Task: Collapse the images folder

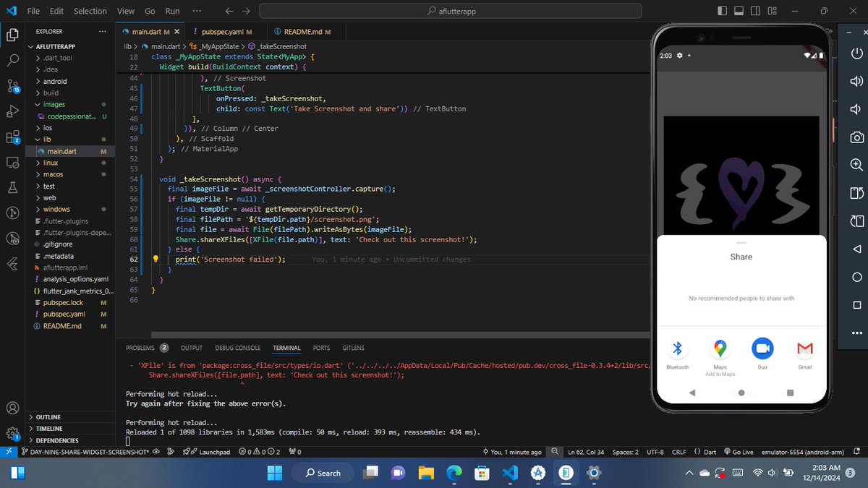Action: tap(52, 104)
